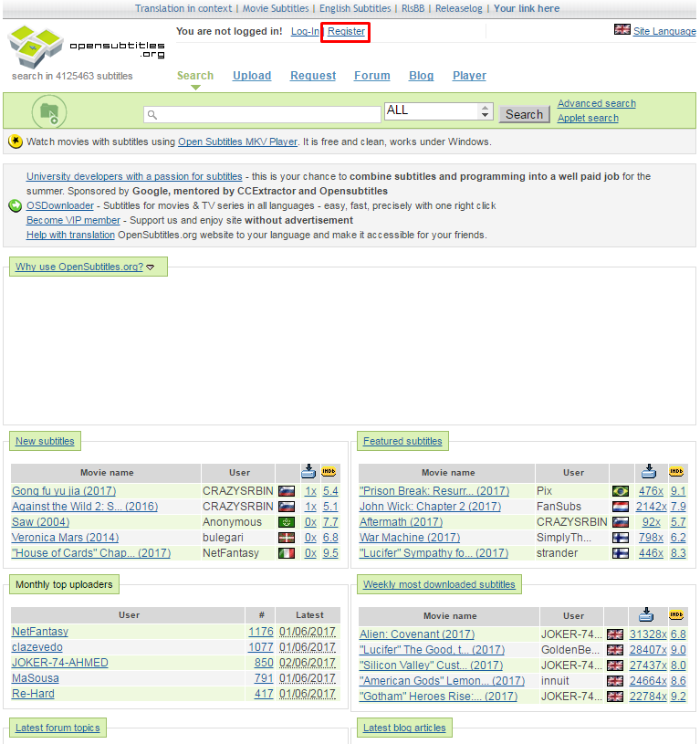The image size is (700, 744).
Task: Click IMDb icon in Featured subtitles header
Action: point(676,472)
